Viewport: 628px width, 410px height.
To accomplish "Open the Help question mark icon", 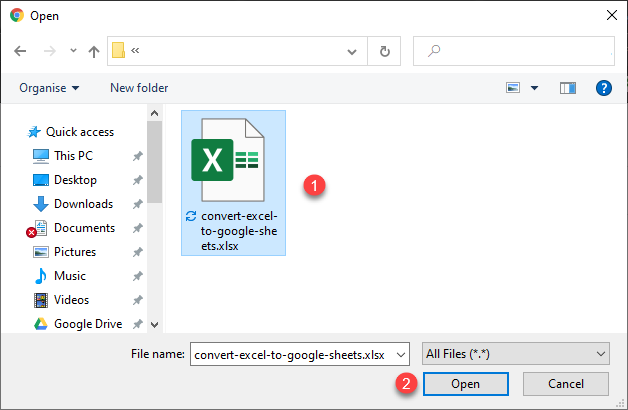I will click(x=603, y=88).
